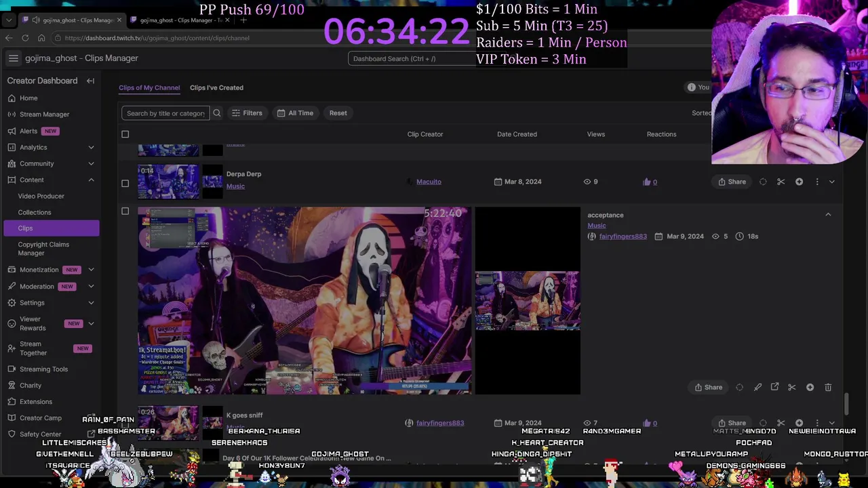Open the Music category link under acceptance
This screenshot has height=488, width=868.
pyautogui.click(x=597, y=226)
